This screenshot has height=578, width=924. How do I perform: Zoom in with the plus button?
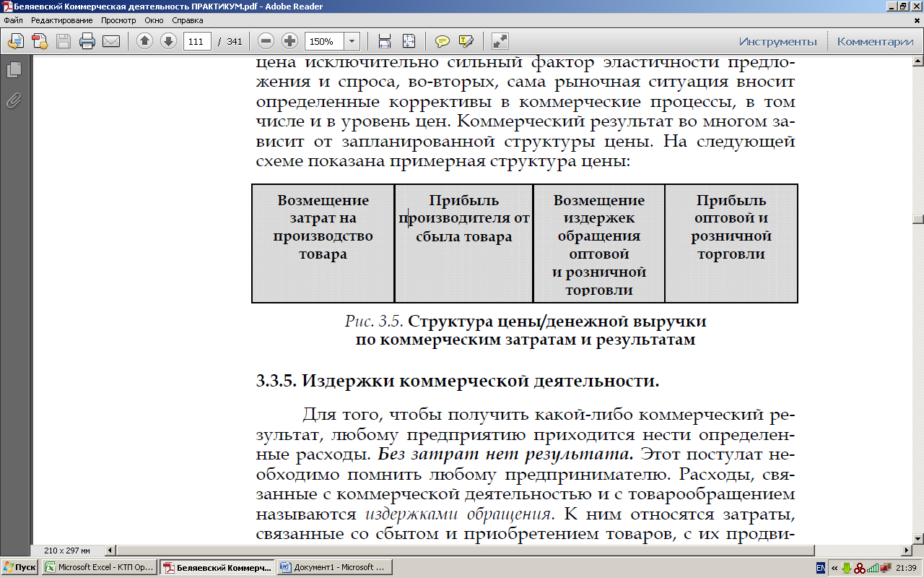[289, 41]
